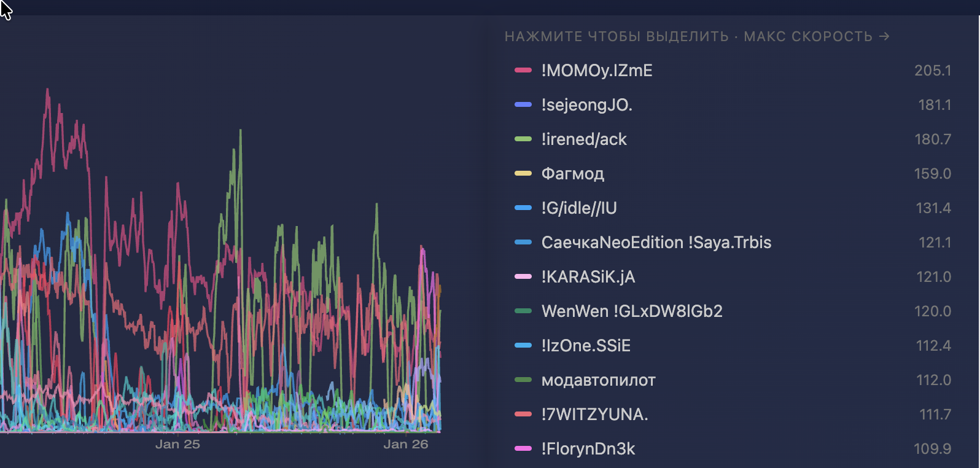Click the Фагмод legend label
The width and height of the screenshot is (980, 468).
[572, 174]
